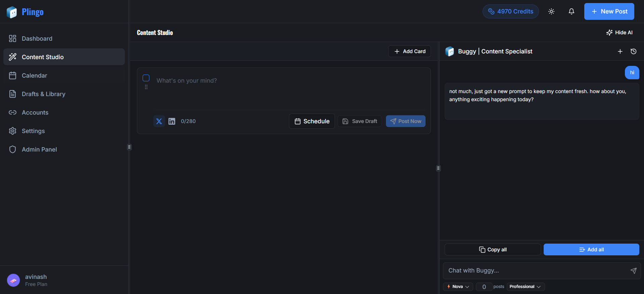The width and height of the screenshot is (644, 294).
Task: Click the 'hi' chat message bubble
Action: coord(632,73)
